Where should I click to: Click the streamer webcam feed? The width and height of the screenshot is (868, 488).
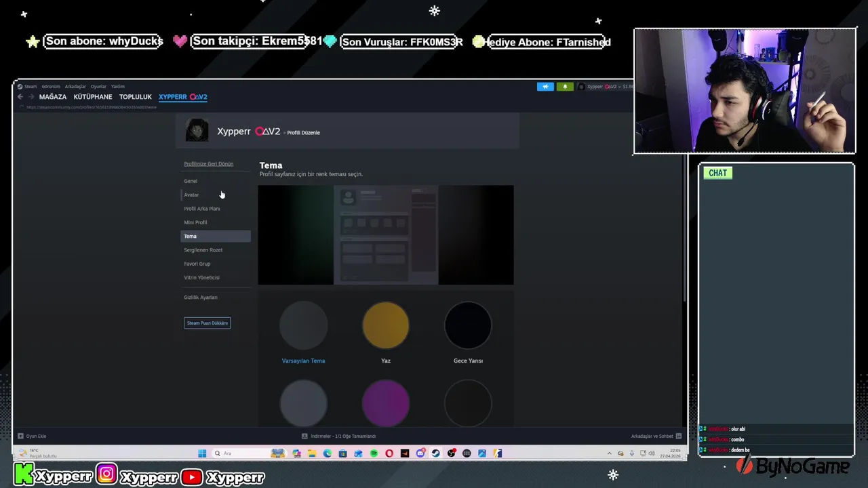point(745,91)
